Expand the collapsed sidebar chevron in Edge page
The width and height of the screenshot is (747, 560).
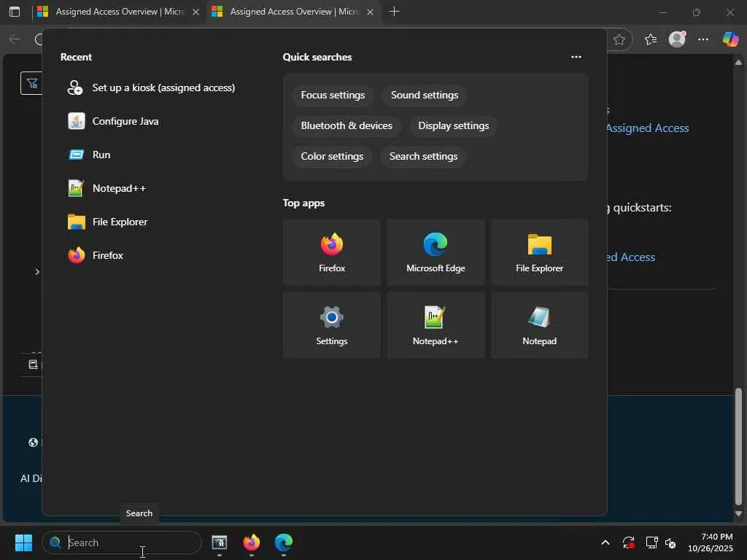(37, 272)
